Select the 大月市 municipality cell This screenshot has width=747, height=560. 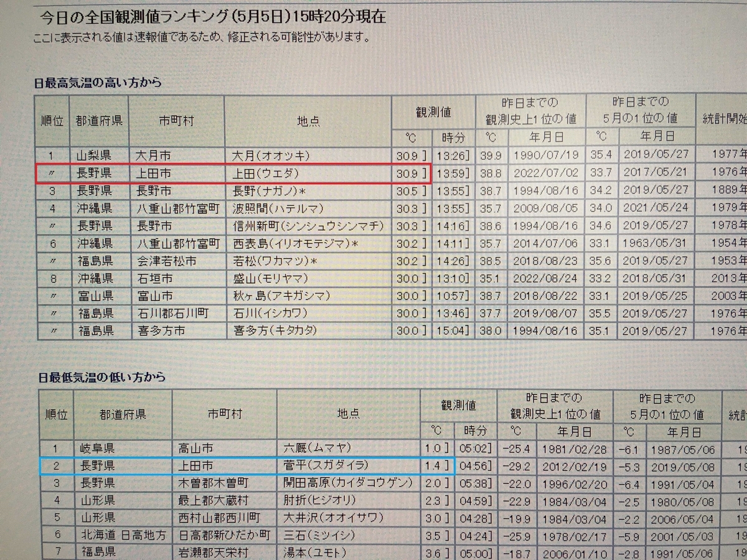click(x=153, y=155)
